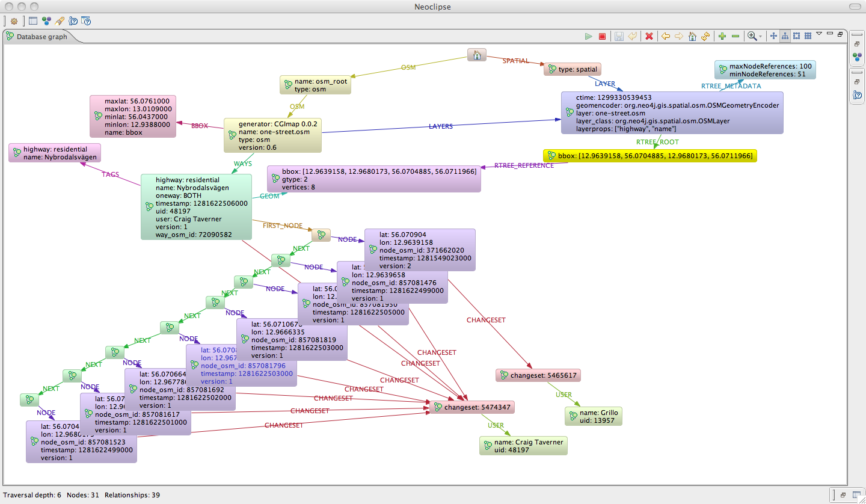The width and height of the screenshot is (866, 504).
Task: Click the back arrow in graph toolbar
Action: coord(666,37)
